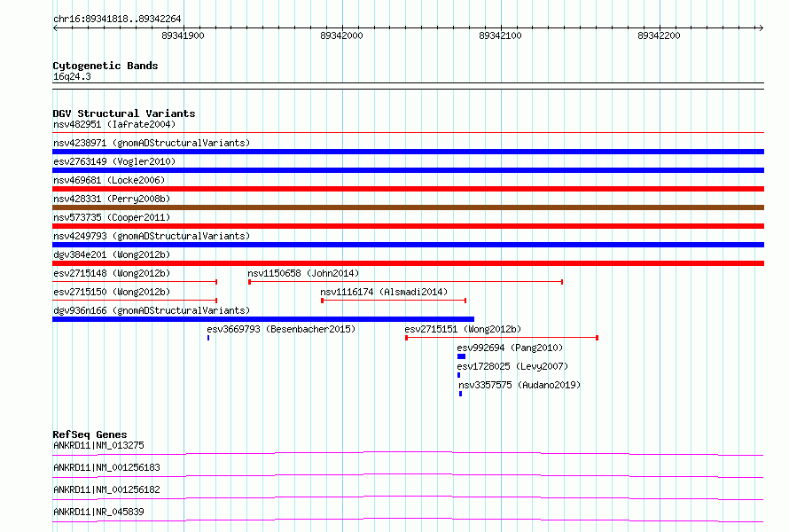Click the red line under esv2715148
Screen dimensions: 789x532
tap(135, 282)
